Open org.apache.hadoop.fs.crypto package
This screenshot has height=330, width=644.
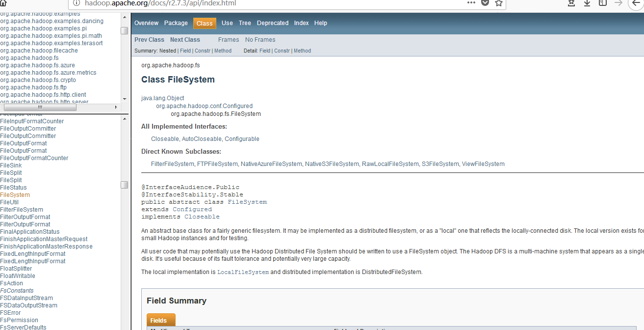point(38,80)
